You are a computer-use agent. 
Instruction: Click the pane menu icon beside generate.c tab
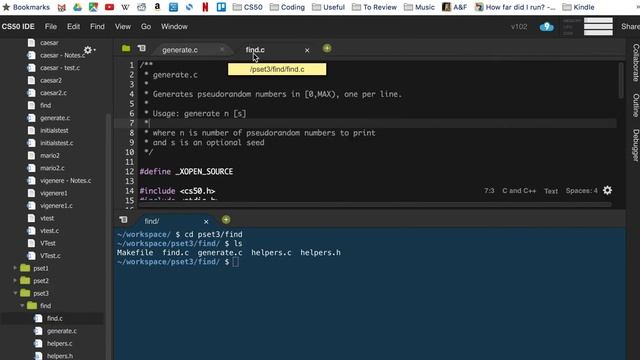click(142, 48)
